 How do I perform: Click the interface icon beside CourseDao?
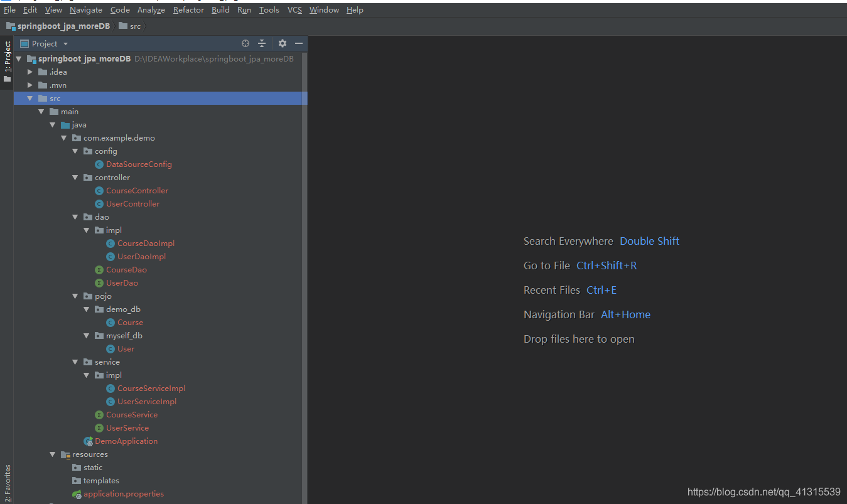coord(99,269)
